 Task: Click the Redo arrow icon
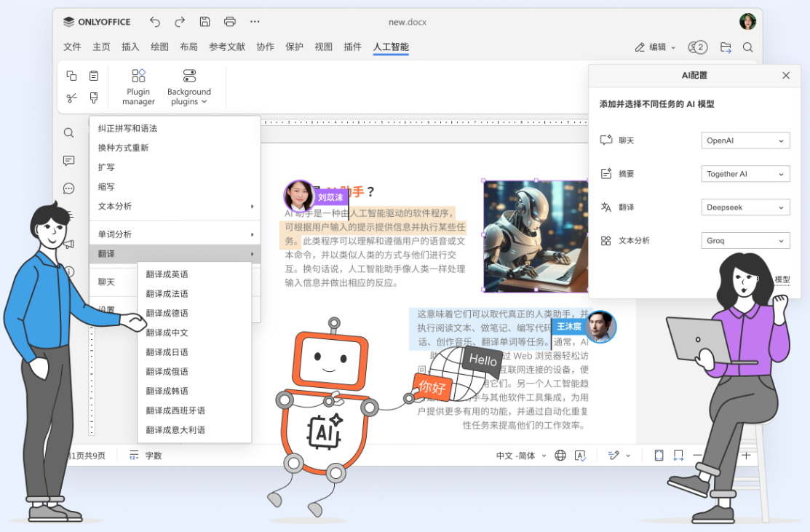pos(180,22)
